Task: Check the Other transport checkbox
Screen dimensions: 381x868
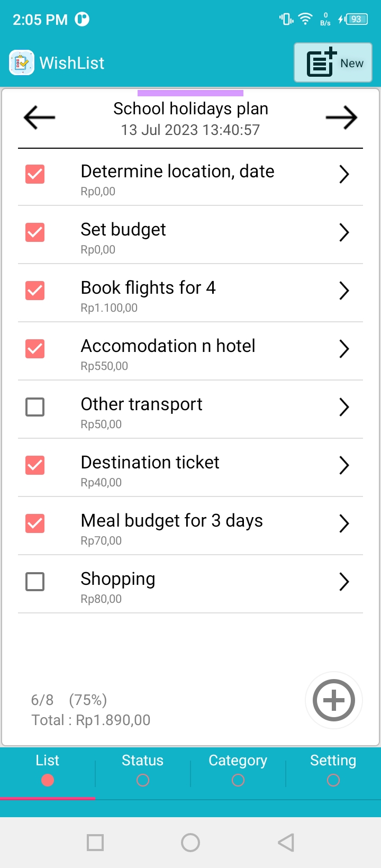Action: (35, 407)
